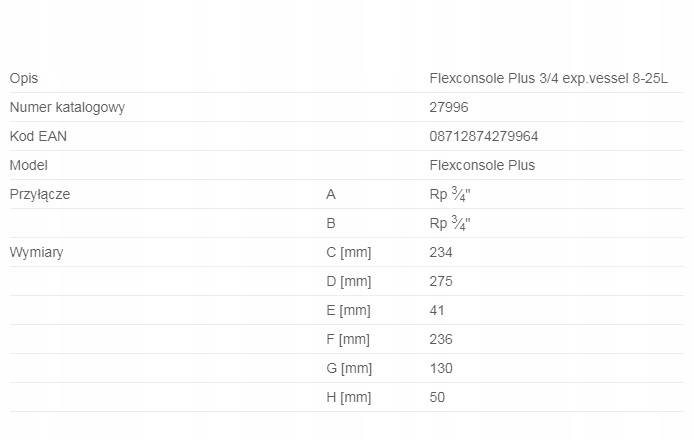Select the Rp ¾" value for connection A
Viewport: 694px width, 440px height.
pos(450,195)
